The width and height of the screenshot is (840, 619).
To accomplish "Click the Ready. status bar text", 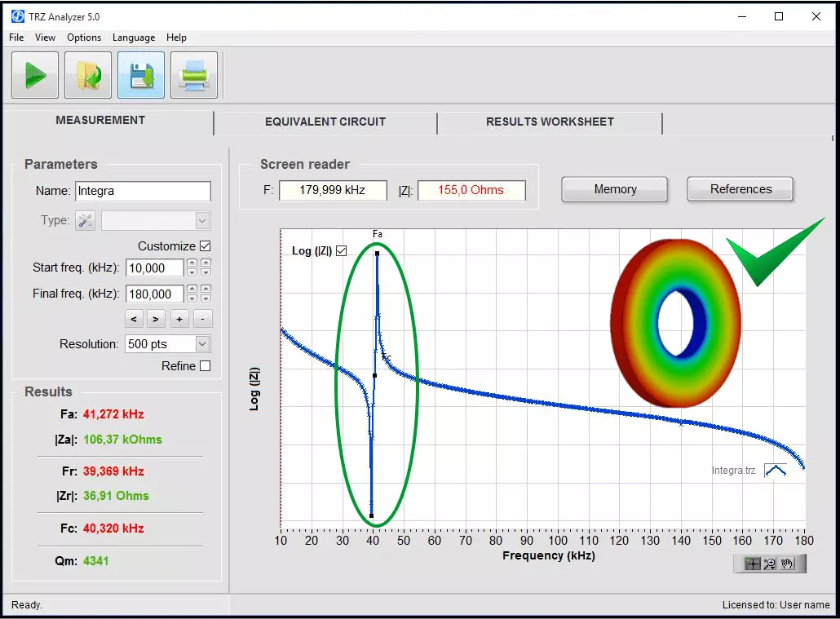I will (27, 605).
